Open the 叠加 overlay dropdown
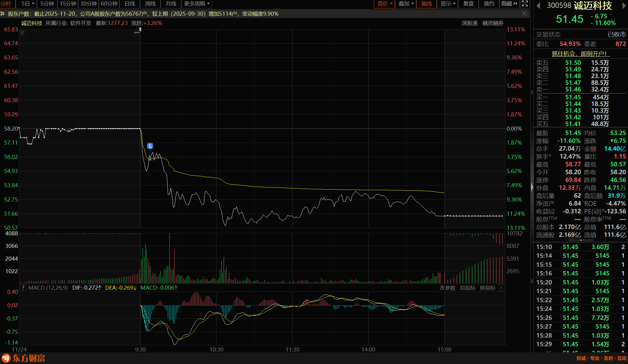Screen dimensions: 628x364 coord(406,4)
